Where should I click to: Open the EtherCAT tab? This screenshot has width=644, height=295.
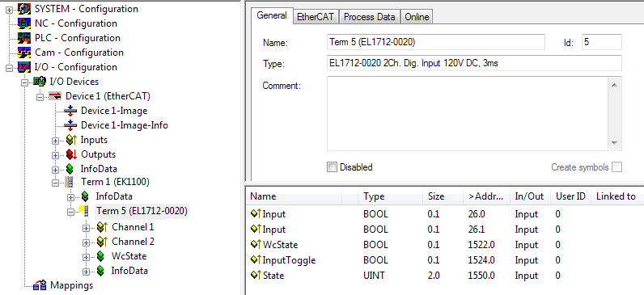pyautogui.click(x=316, y=17)
